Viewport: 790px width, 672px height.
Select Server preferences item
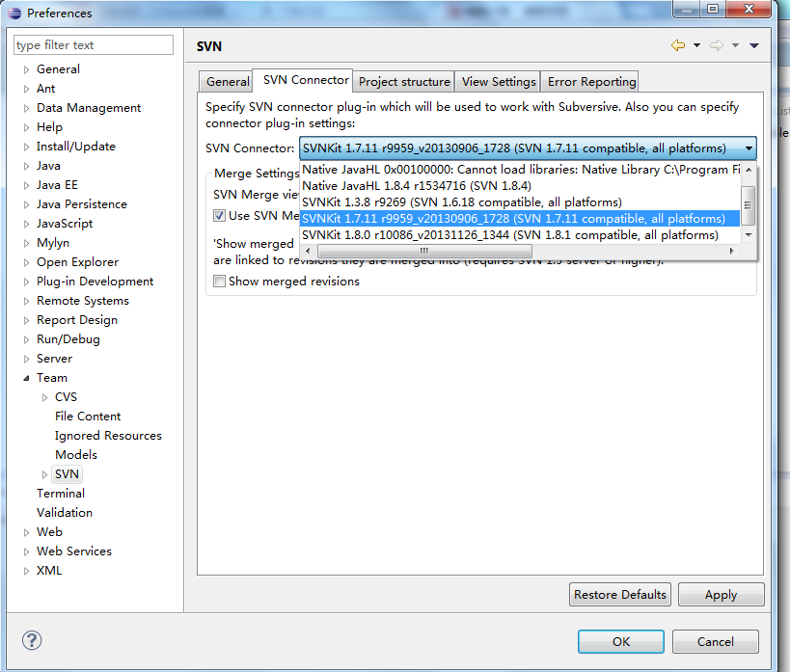point(54,358)
